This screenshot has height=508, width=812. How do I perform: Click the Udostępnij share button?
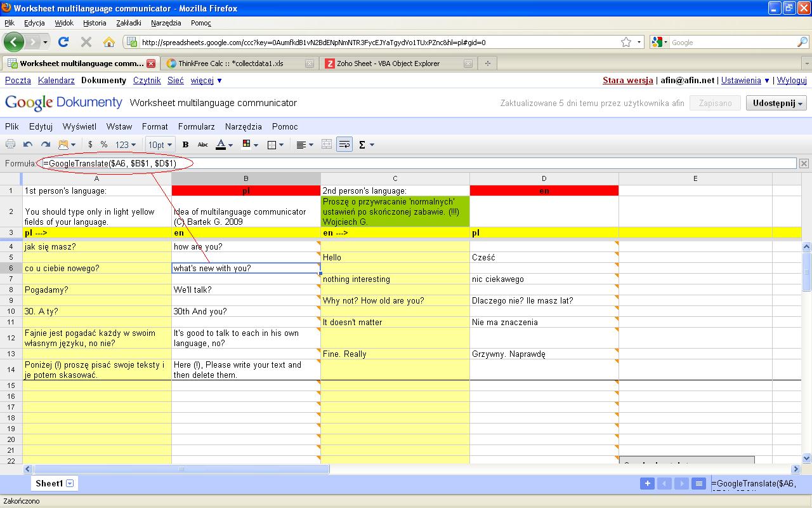(x=776, y=103)
